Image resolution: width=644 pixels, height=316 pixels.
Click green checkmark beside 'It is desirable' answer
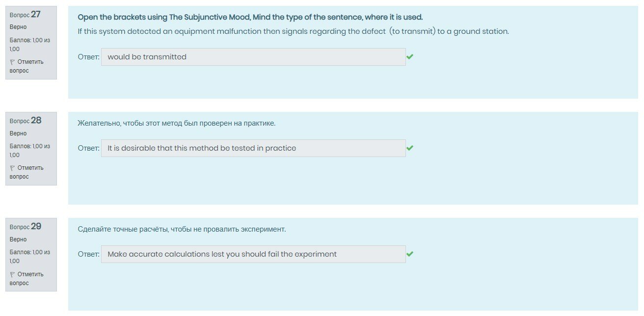pos(410,148)
